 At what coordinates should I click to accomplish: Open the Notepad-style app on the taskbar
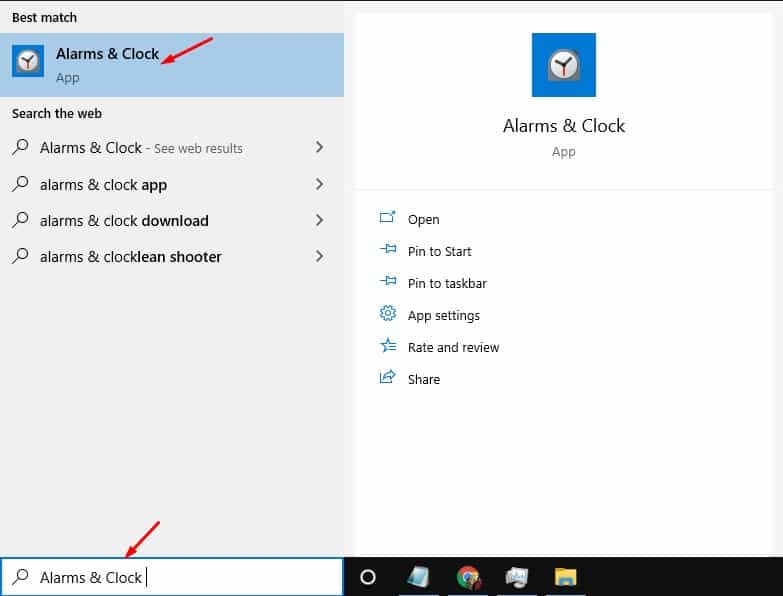418,577
